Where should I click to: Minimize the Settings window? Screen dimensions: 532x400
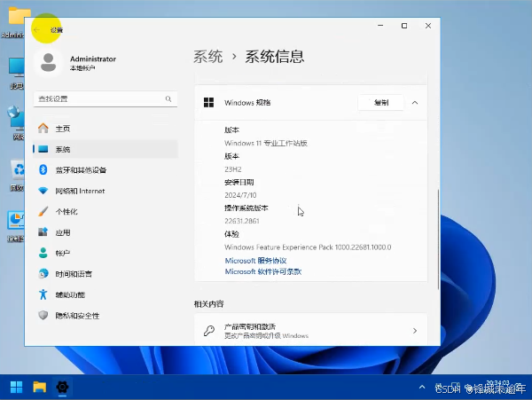pos(380,26)
